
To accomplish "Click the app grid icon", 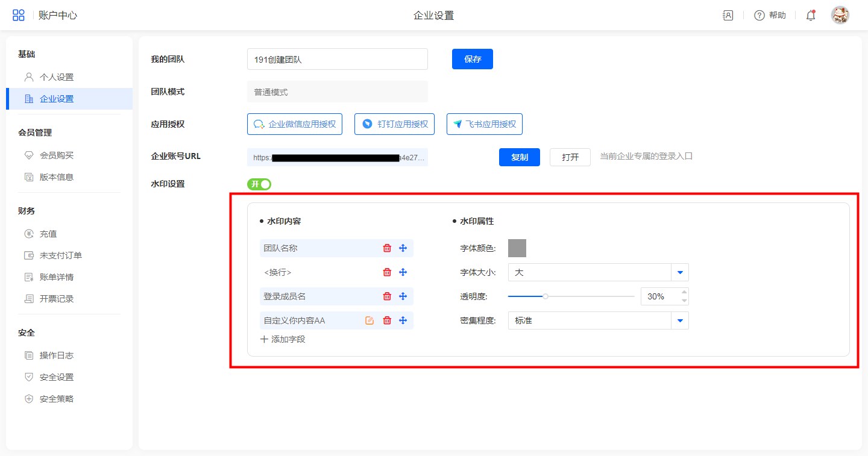I will tap(19, 16).
